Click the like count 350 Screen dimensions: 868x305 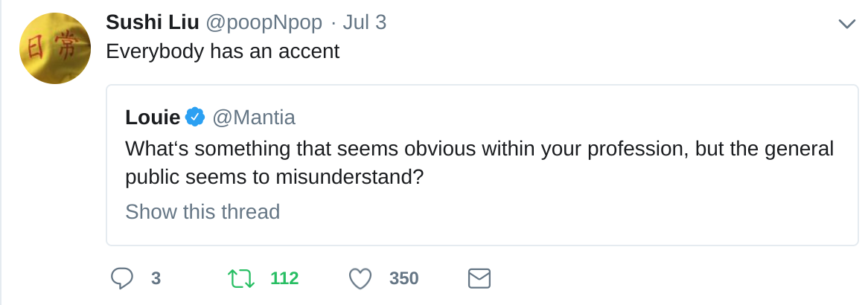[x=404, y=278]
